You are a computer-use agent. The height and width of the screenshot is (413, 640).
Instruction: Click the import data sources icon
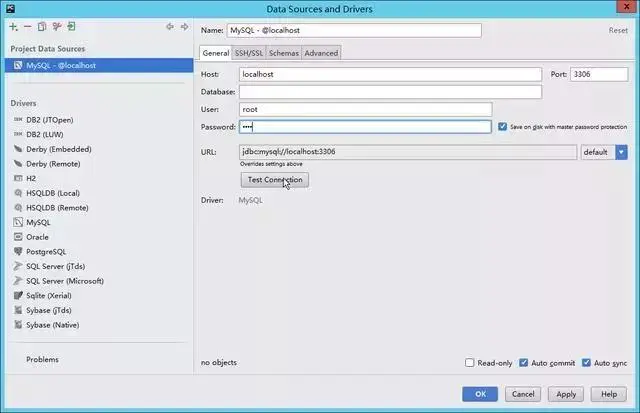[71, 27]
